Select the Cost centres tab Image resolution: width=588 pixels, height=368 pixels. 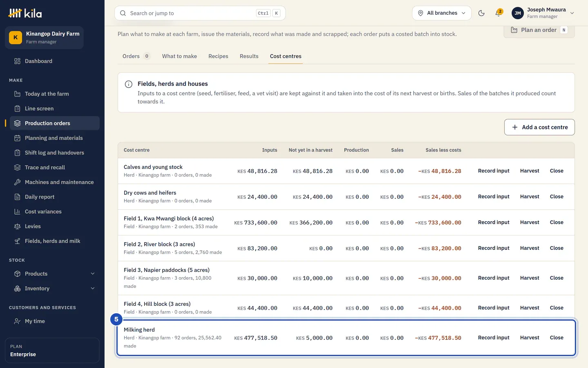click(285, 56)
